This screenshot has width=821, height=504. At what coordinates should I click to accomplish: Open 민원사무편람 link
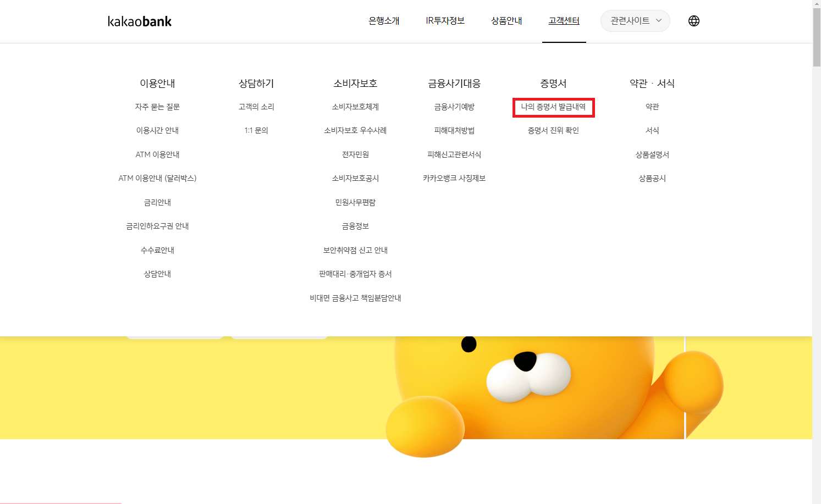pyautogui.click(x=355, y=202)
